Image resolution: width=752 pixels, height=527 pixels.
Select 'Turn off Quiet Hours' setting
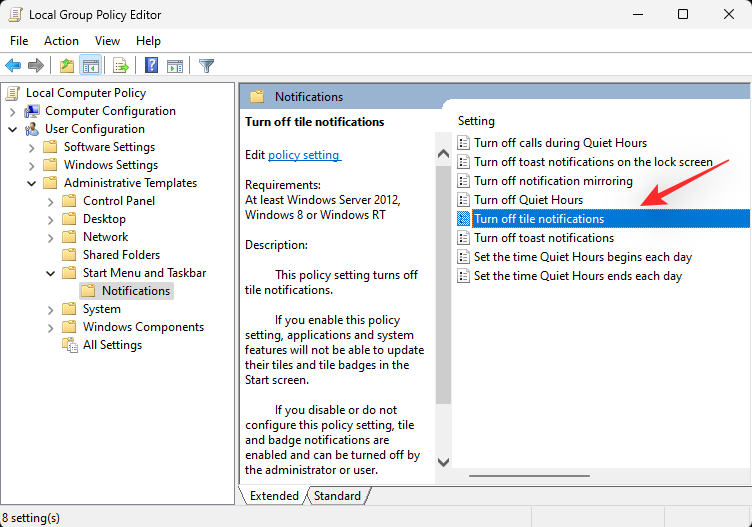pyautogui.click(x=528, y=200)
